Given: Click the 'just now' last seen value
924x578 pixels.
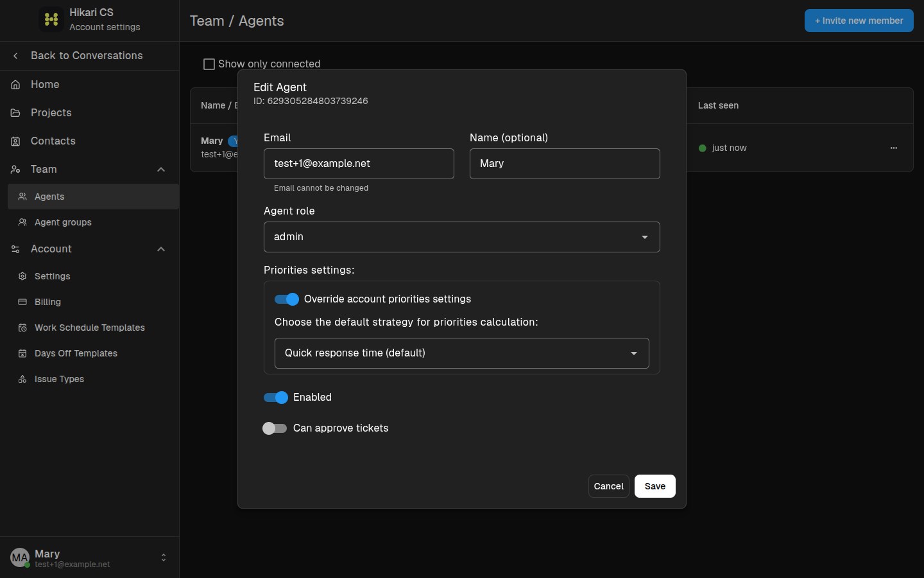Looking at the screenshot, I should pyautogui.click(x=729, y=148).
